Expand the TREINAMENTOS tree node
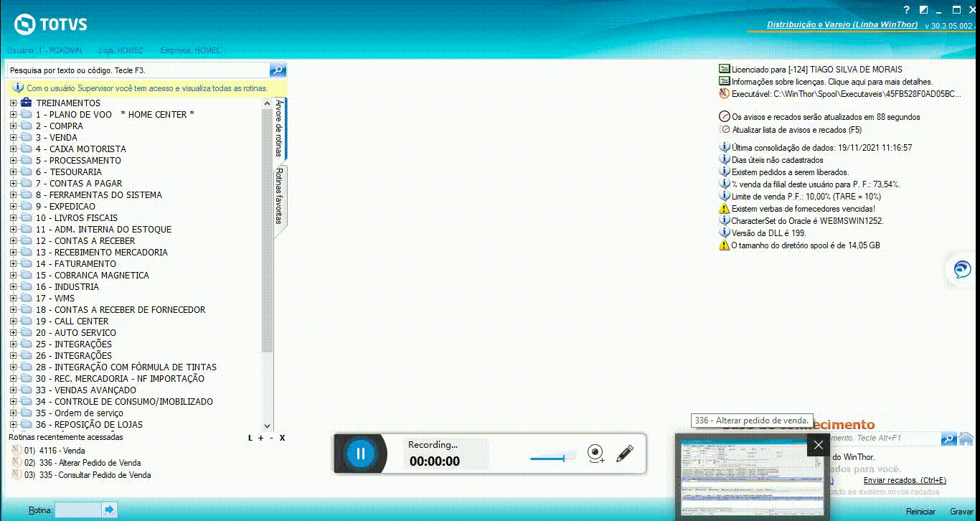The height and width of the screenshot is (521, 980). (13, 103)
